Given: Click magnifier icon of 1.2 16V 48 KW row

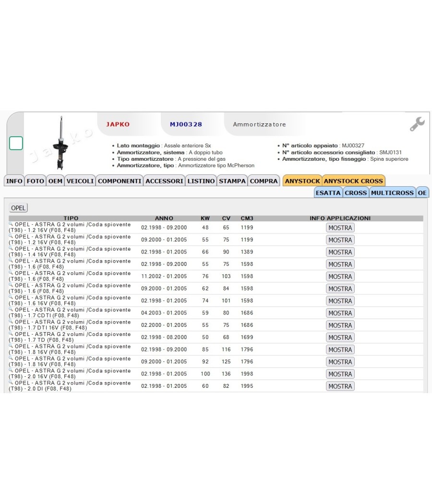Looking at the screenshot, I should coord(11,224).
